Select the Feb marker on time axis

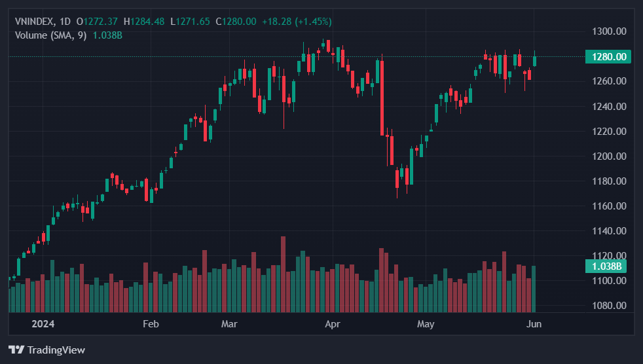tap(151, 324)
